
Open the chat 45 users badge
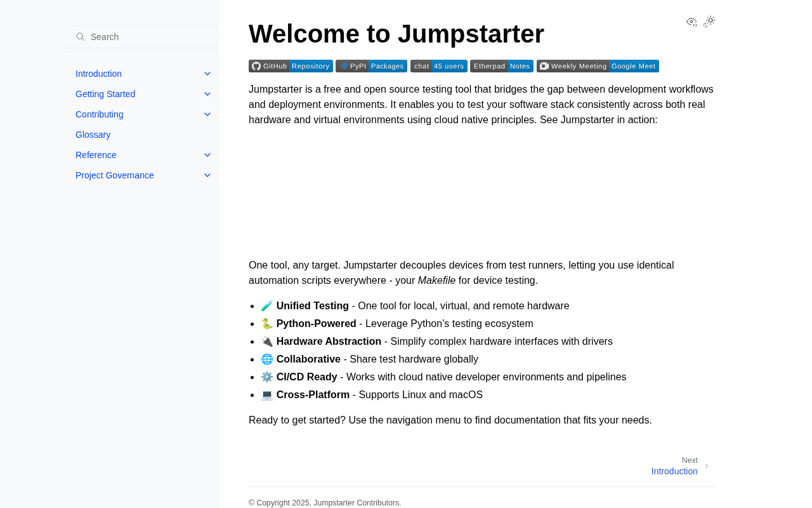439,66
